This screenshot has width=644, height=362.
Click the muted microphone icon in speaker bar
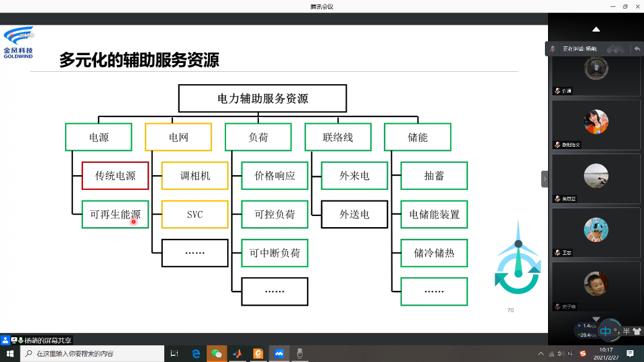(553, 49)
